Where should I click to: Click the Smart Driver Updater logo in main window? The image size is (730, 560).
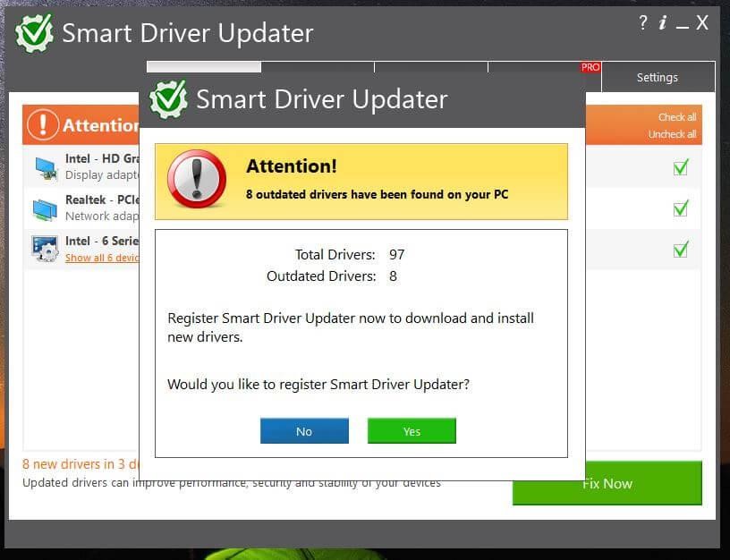click(35, 32)
